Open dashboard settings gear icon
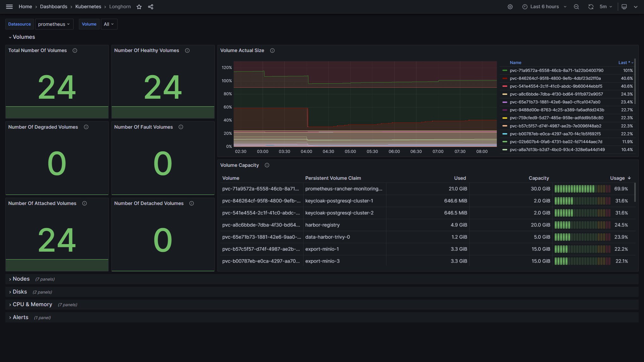This screenshot has height=362, width=644. (x=510, y=7)
